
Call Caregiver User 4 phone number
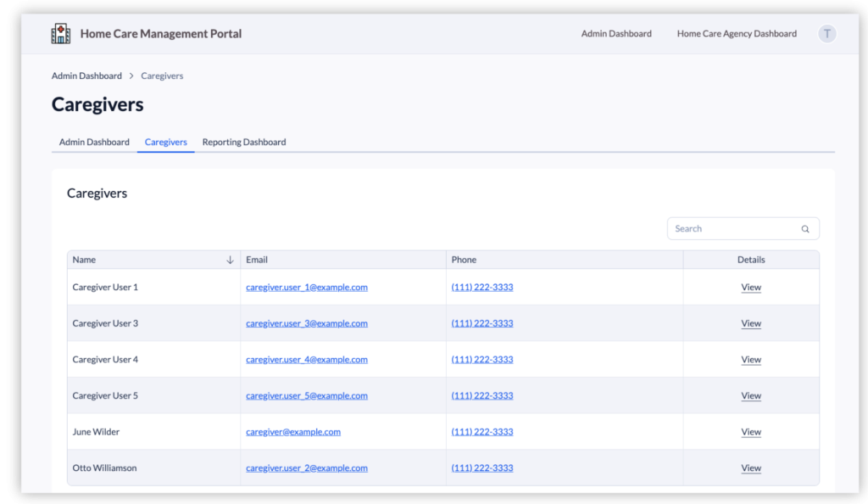[x=482, y=360]
